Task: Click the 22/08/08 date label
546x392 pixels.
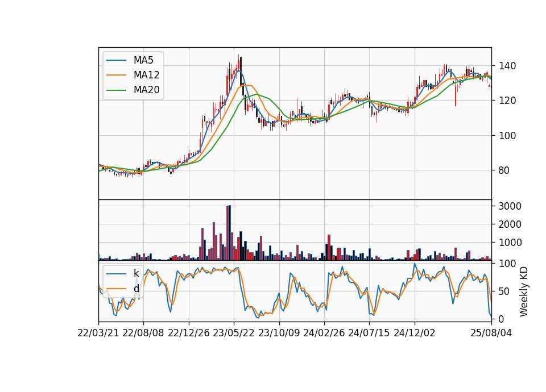Action: click(143, 333)
